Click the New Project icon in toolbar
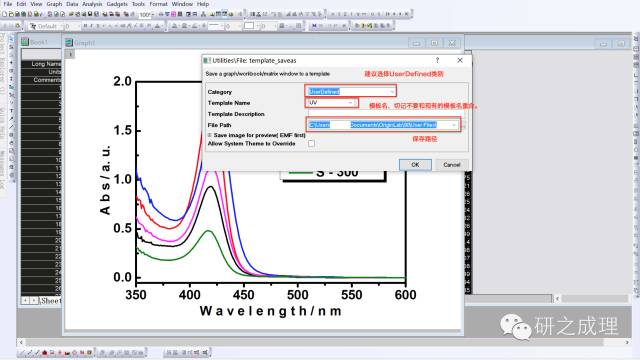The image size is (640, 360). click(4, 14)
